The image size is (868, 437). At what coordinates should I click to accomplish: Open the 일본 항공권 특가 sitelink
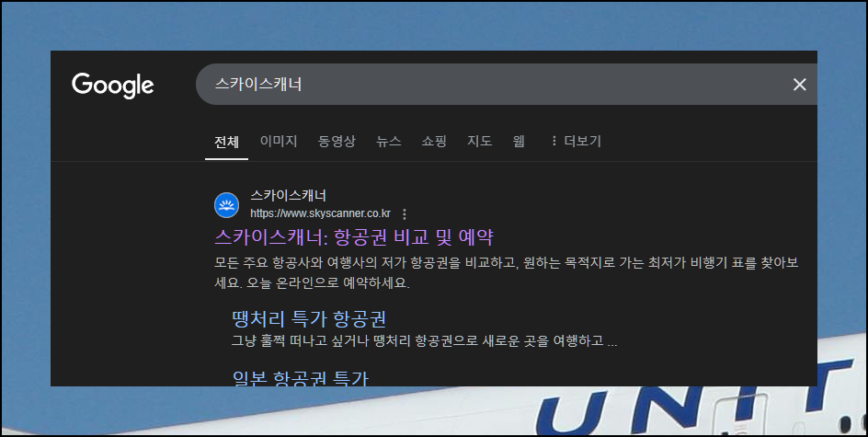(x=301, y=378)
